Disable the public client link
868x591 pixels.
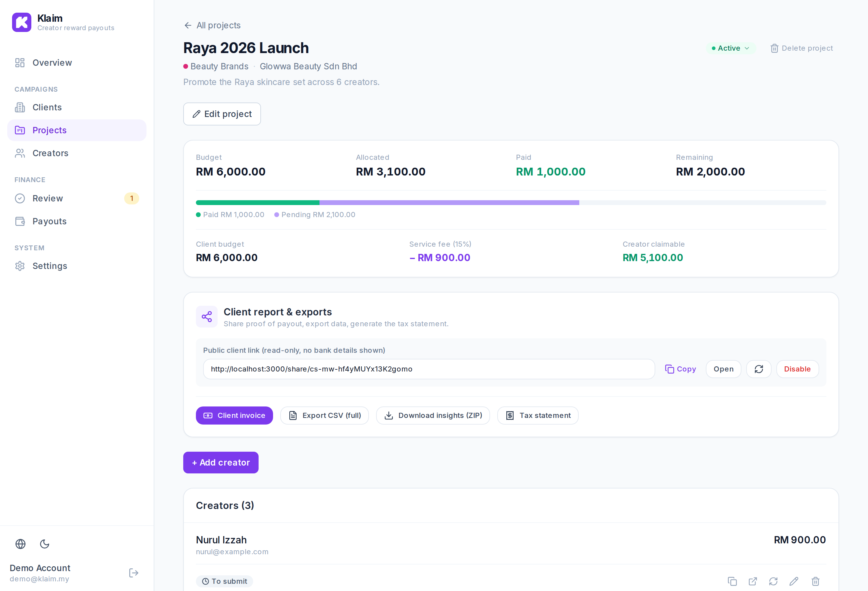coord(797,369)
